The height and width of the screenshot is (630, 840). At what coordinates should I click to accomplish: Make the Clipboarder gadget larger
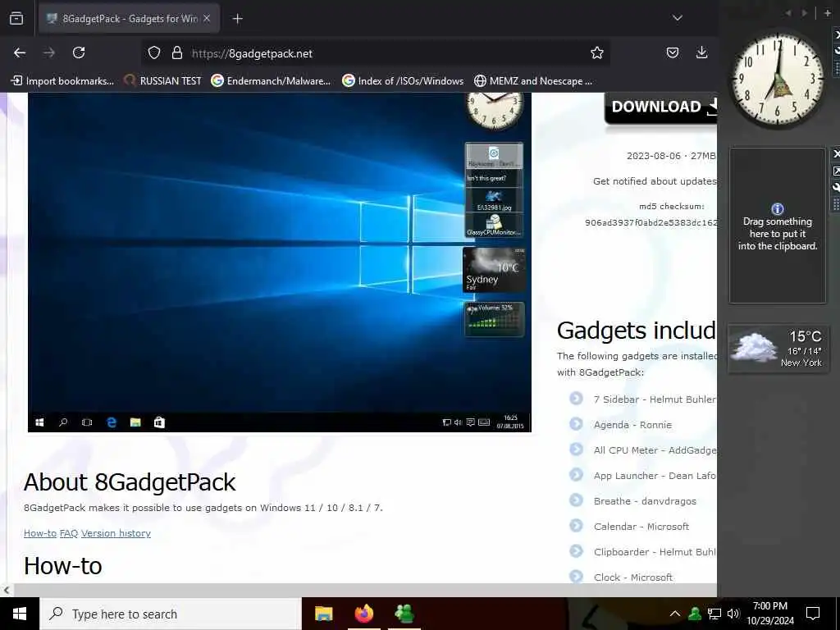[x=836, y=171]
